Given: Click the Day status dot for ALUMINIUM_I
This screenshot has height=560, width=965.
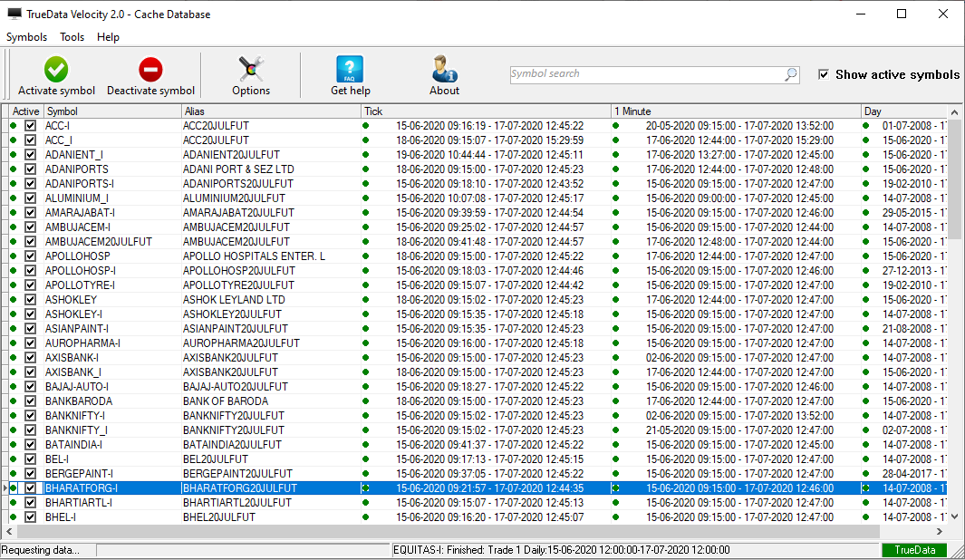Looking at the screenshot, I should coord(866,198).
